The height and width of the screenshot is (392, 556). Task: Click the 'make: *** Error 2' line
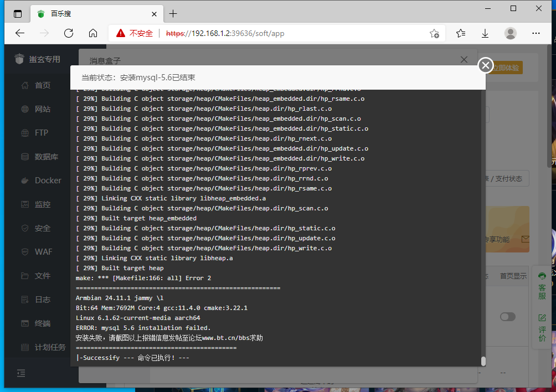143,278
